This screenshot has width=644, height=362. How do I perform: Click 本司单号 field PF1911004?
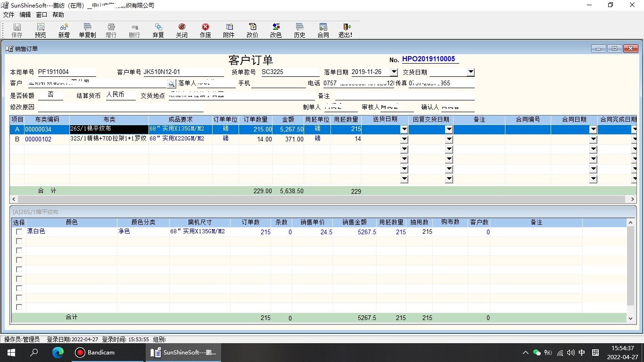(x=66, y=72)
